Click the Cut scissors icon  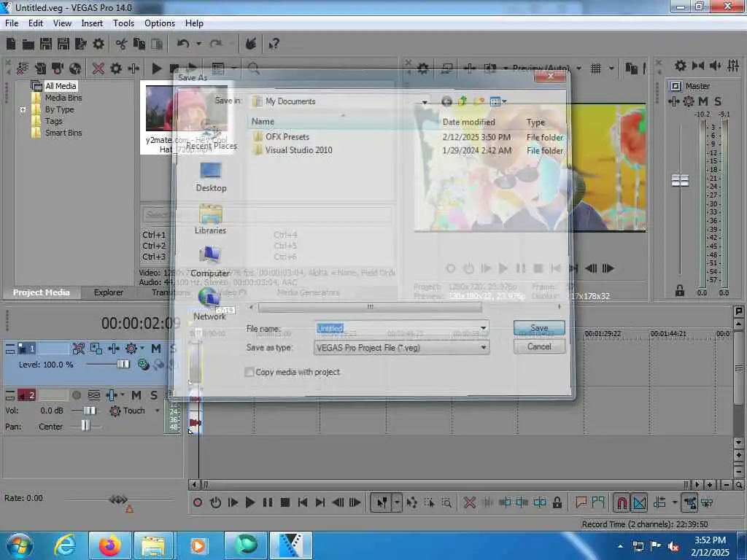coord(121,44)
